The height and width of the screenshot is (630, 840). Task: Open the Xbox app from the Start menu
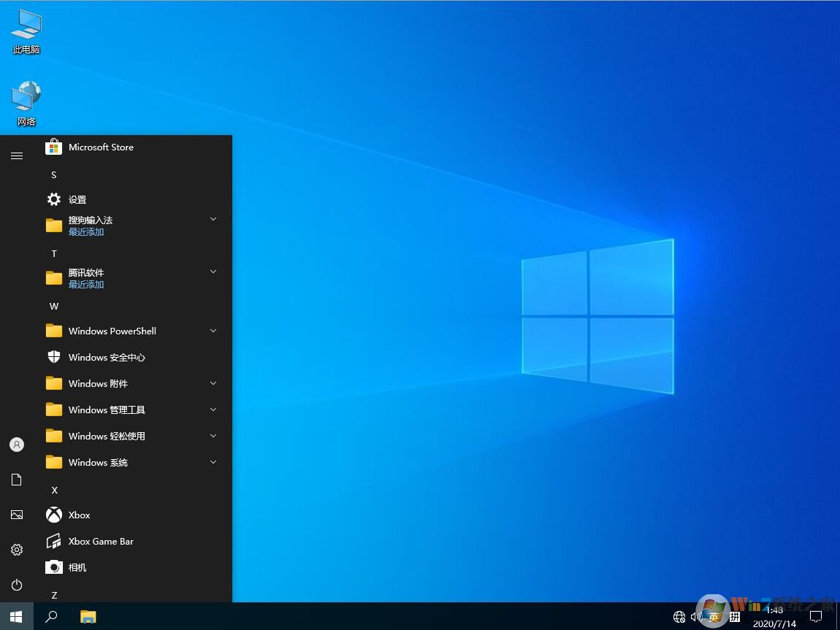(79, 515)
